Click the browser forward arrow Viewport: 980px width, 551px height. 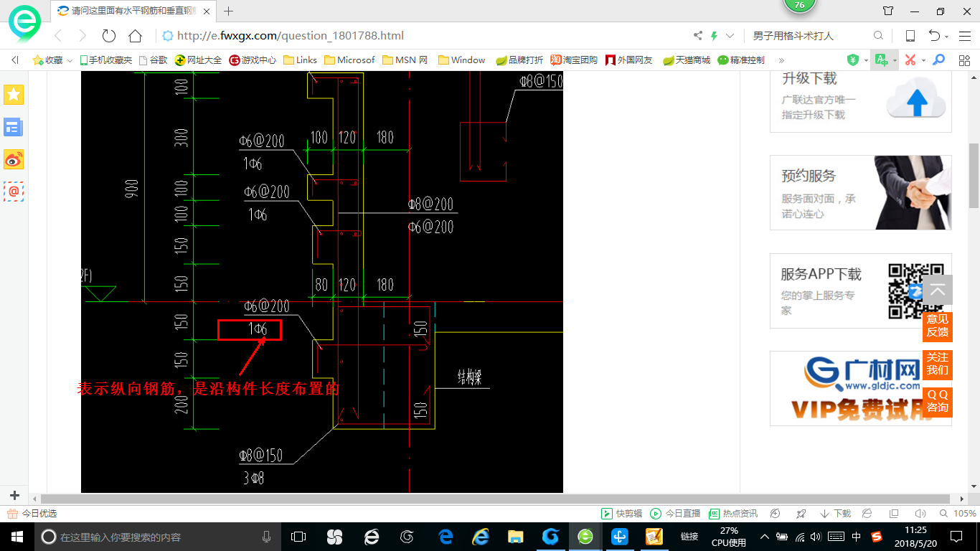[x=83, y=36]
